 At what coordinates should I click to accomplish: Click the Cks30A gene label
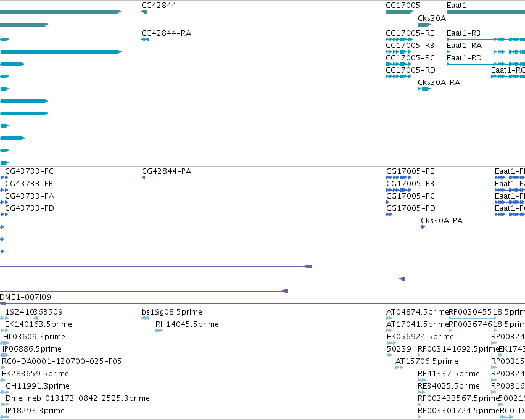432,19
